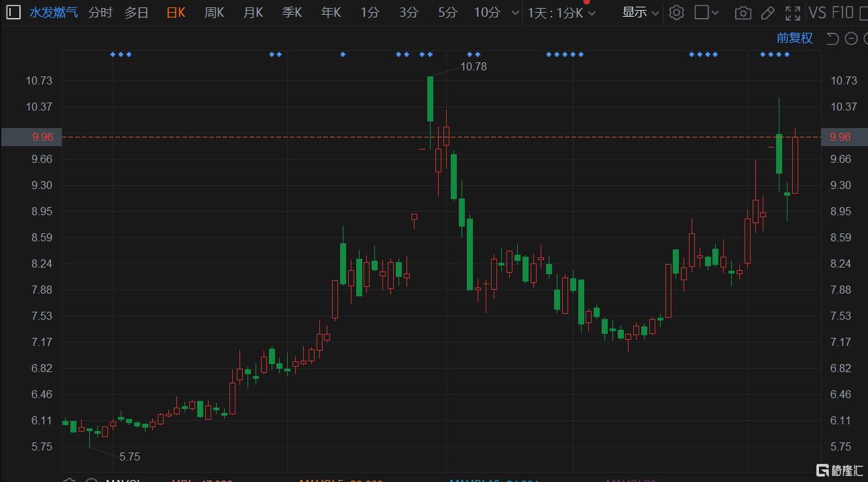Switch to the 分时 intraday tab

(x=100, y=12)
